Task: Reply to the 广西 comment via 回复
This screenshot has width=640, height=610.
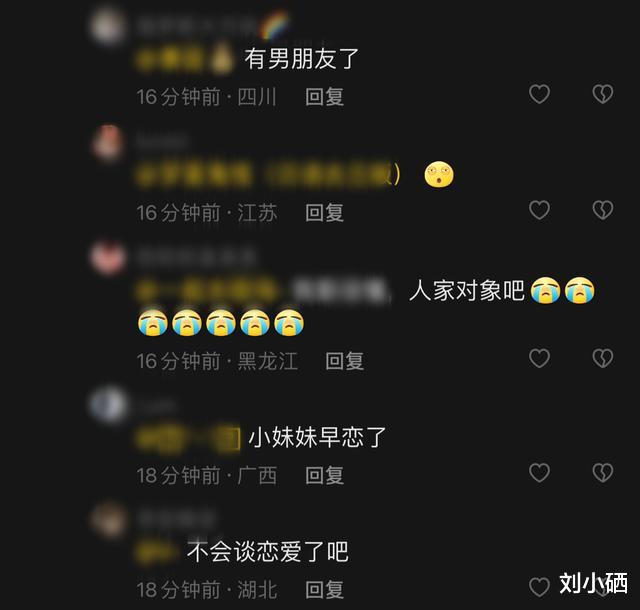Action: pos(324,476)
